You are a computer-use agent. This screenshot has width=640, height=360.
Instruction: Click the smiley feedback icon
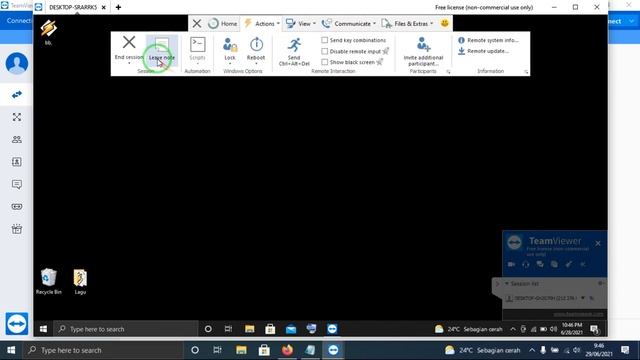pyautogui.click(x=444, y=23)
